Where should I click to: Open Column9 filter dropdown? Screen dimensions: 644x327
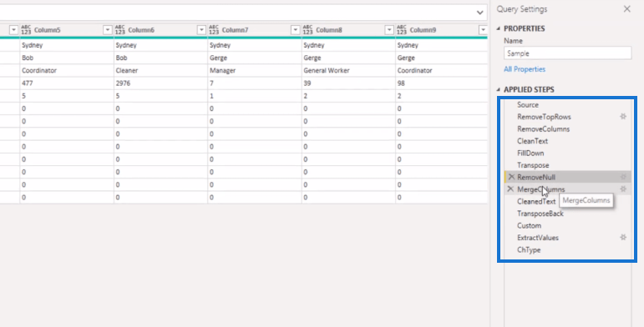click(x=483, y=30)
